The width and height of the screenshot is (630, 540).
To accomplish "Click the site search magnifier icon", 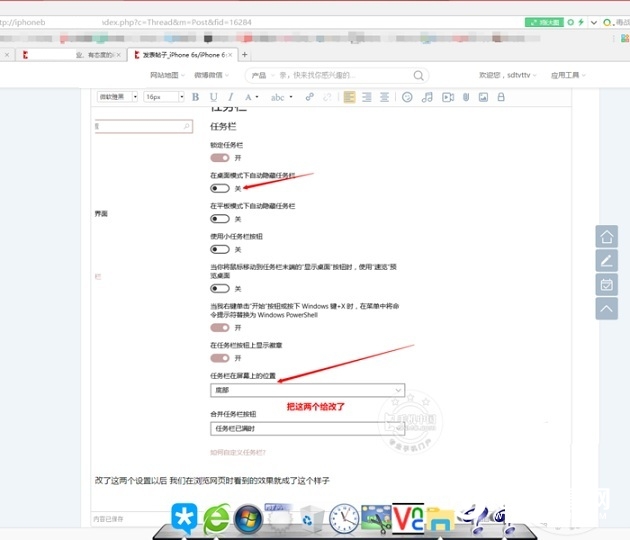I will click(418, 76).
